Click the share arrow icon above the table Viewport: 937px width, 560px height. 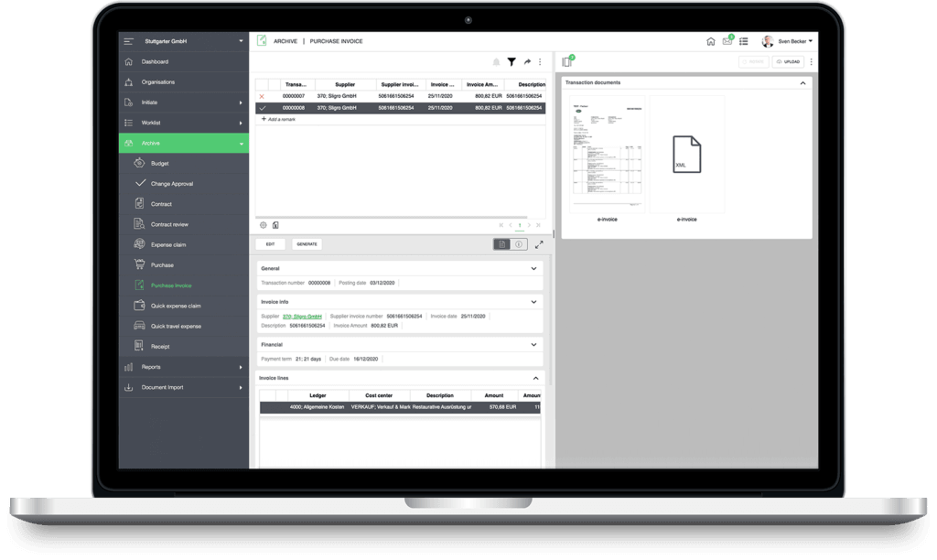click(527, 62)
